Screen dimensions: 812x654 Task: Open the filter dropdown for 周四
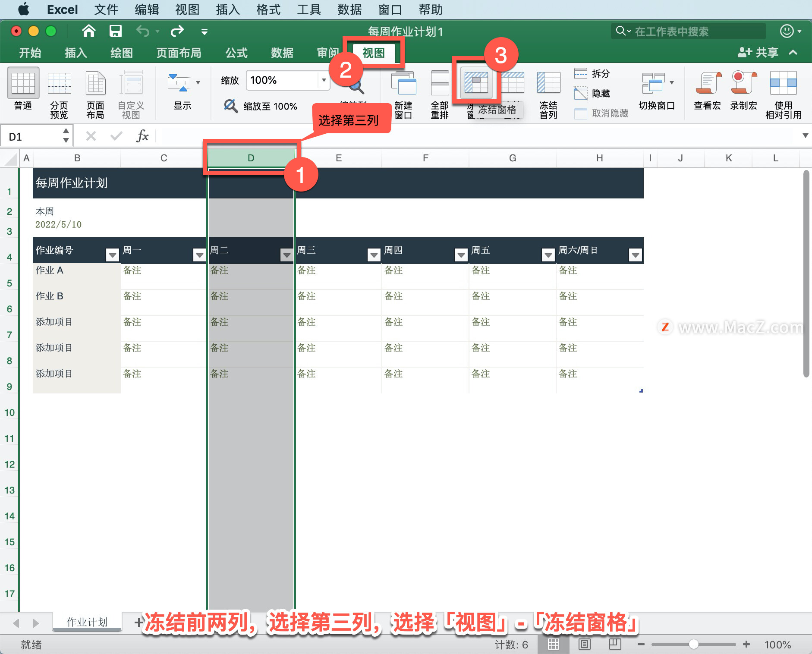coord(461,255)
